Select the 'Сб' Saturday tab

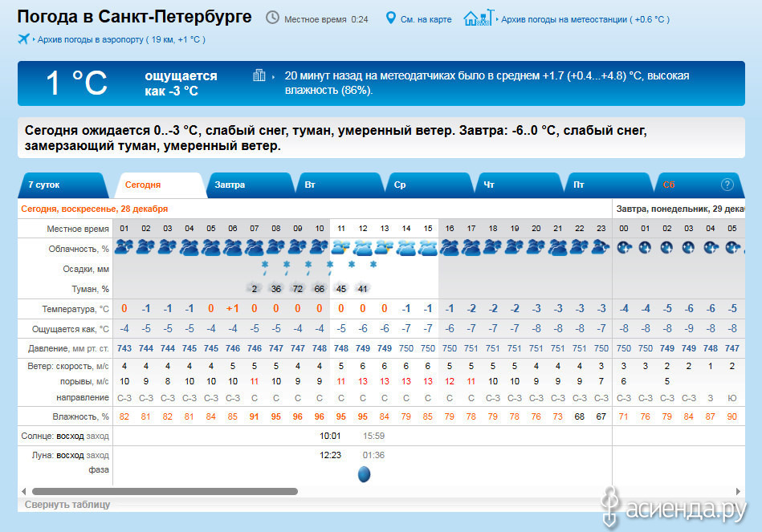click(x=669, y=185)
